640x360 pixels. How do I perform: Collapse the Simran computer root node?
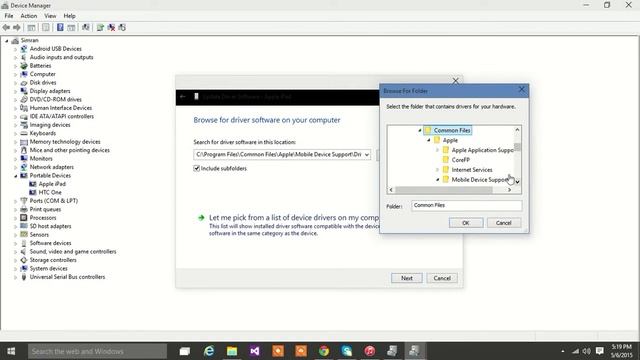point(7,40)
